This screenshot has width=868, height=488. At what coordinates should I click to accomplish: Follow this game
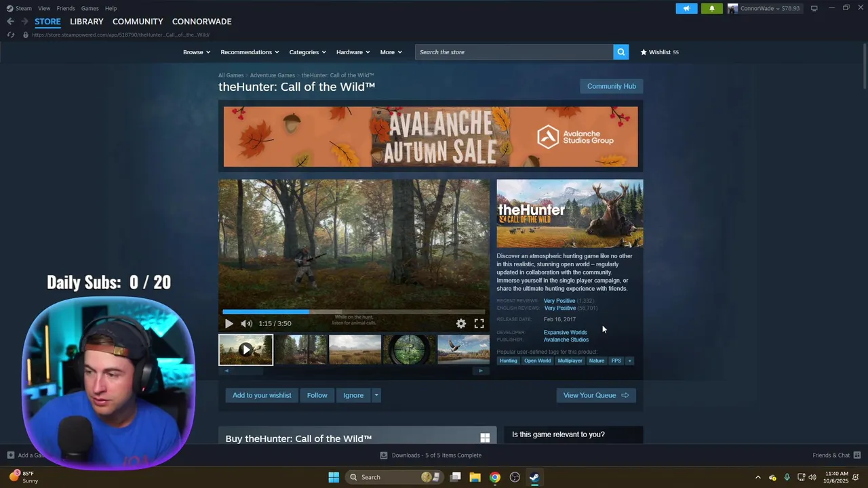[317, 395]
